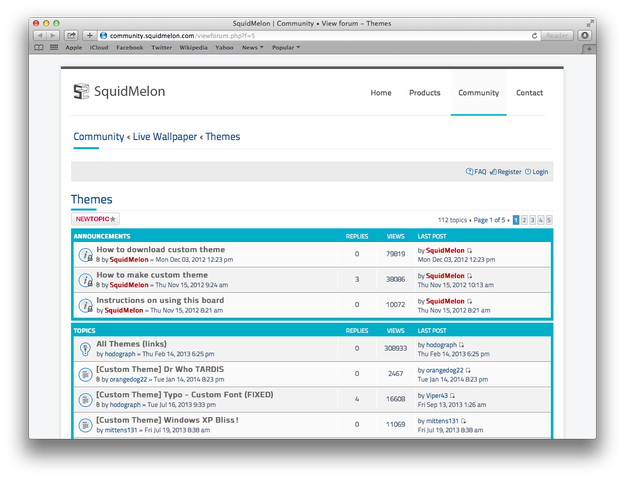This screenshot has width=625, height=479.
Task: Go to page 4 of topics
Action: 540,220
